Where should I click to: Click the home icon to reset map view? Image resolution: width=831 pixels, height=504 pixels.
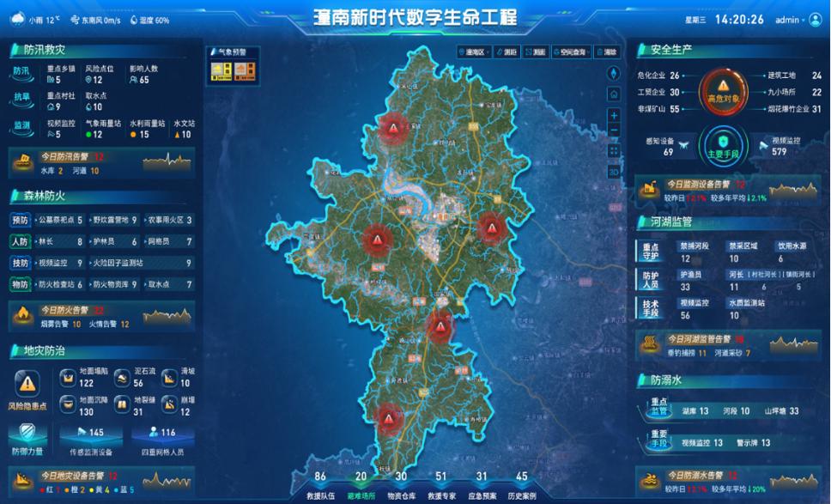(614, 94)
